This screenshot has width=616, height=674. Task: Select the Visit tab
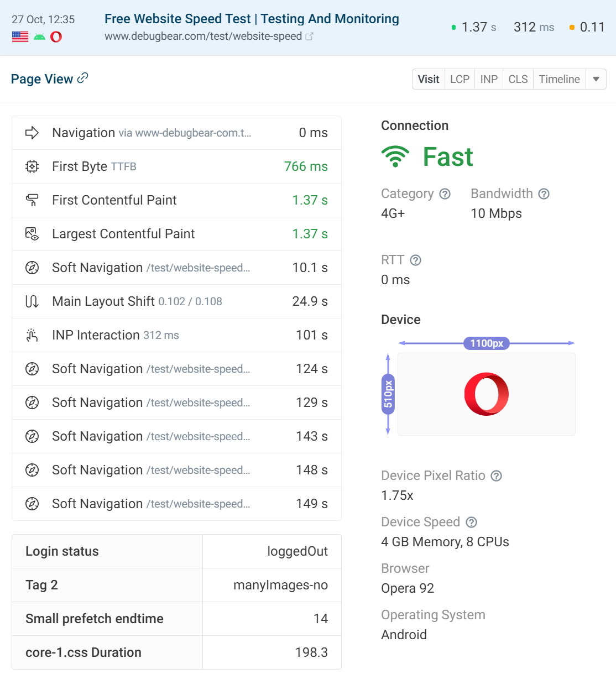429,79
